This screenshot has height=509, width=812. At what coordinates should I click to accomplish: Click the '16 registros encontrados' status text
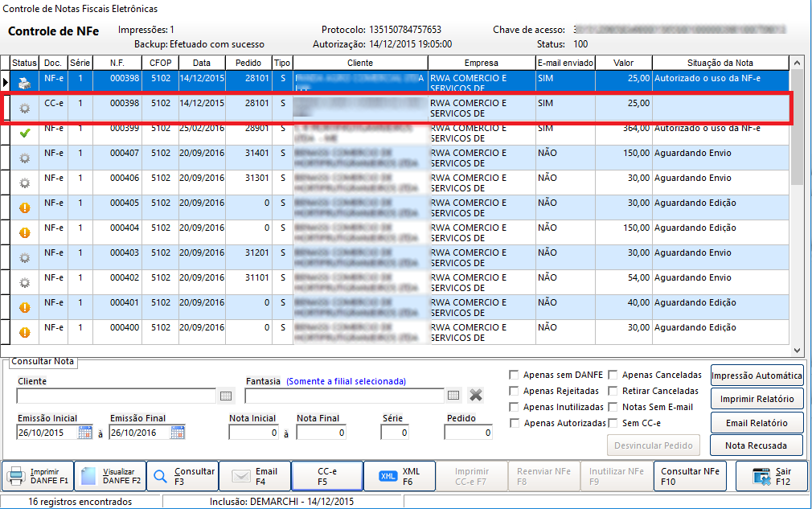click(x=80, y=501)
